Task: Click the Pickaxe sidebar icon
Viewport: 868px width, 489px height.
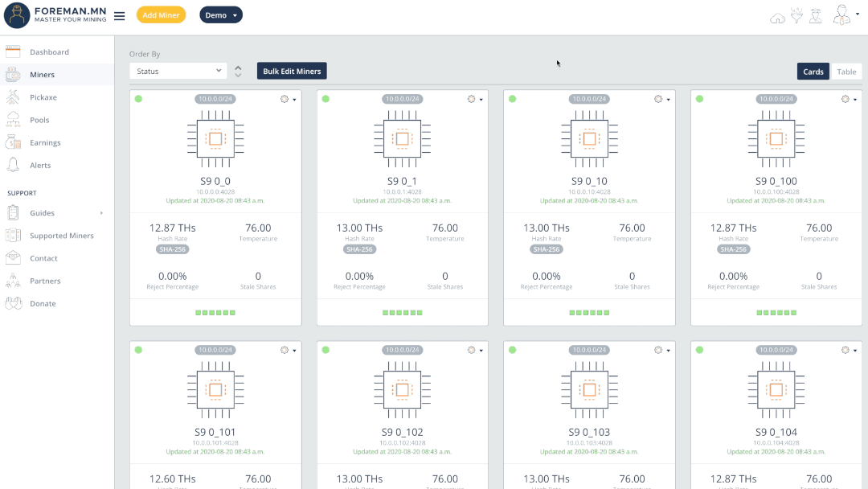Action: coord(13,97)
